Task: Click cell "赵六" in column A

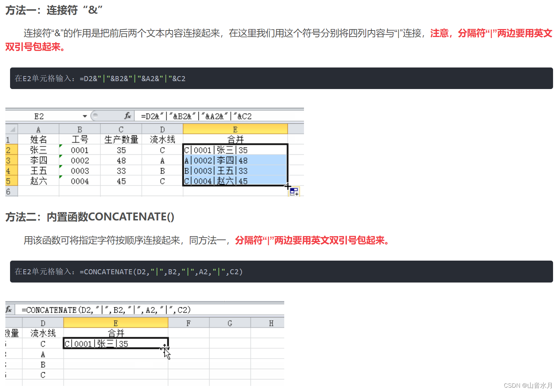Action: [38, 181]
